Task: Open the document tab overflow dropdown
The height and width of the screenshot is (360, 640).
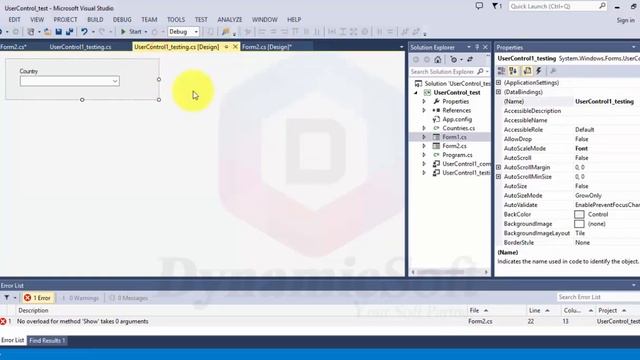Action: tap(401, 47)
